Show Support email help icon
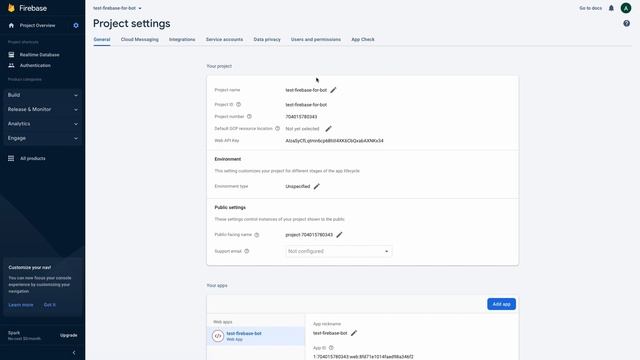 tap(247, 251)
